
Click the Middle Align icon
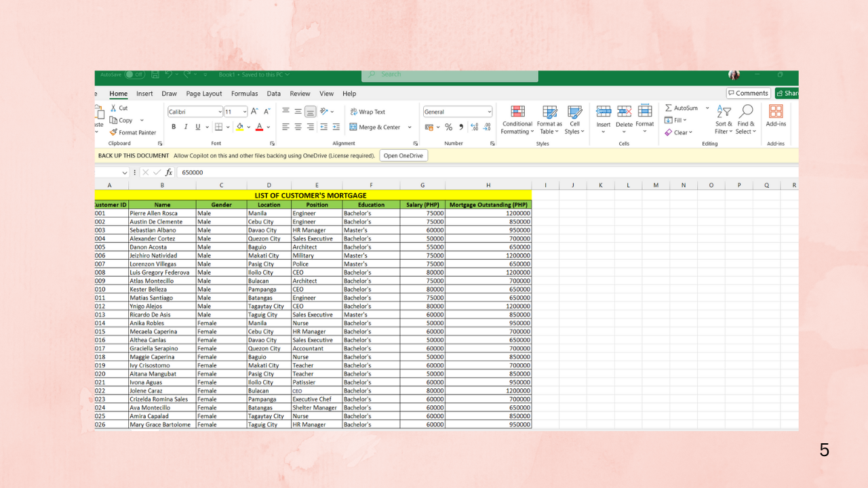coord(298,112)
